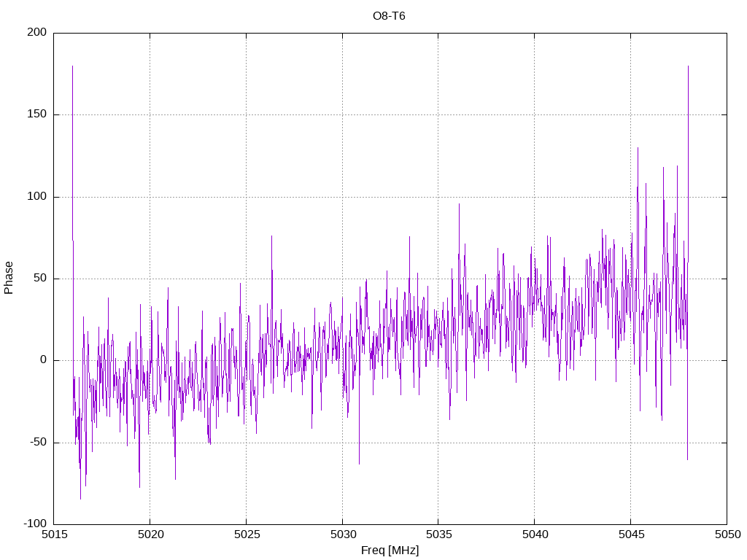The width and height of the screenshot is (747, 560).
Task: Click x-axis tick label 5015
Action: pyautogui.click(x=55, y=534)
